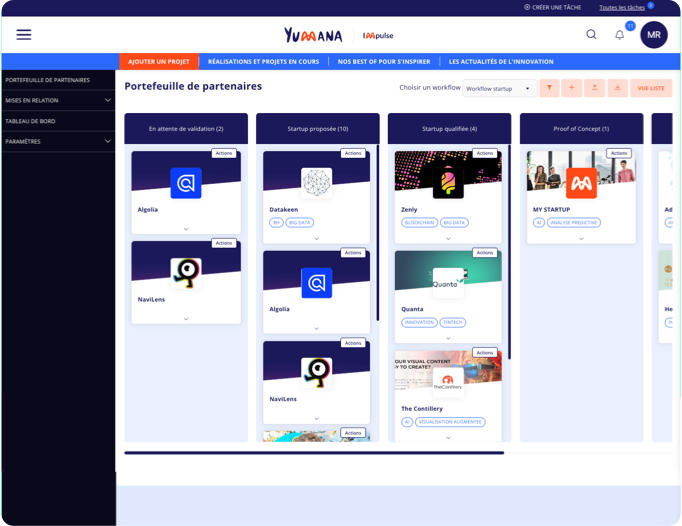Open the hamburger menu
The height and width of the screenshot is (526, 682).
23,34
